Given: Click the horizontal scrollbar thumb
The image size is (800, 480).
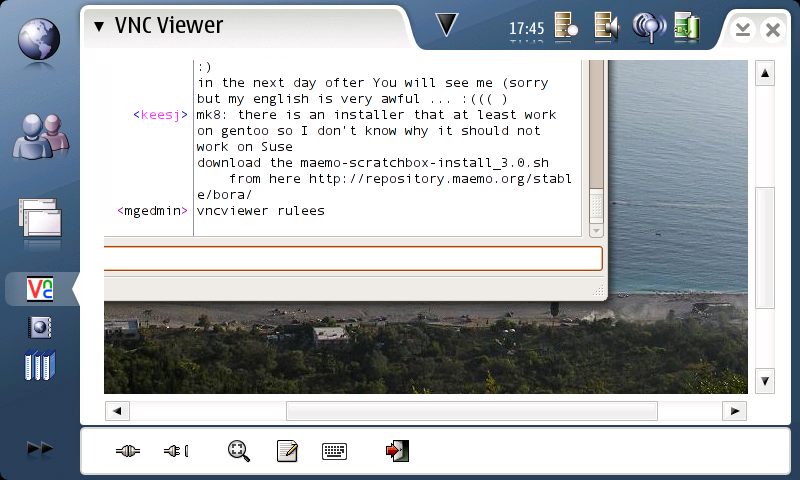Looking at the screenshot, I should click(471, 411).
